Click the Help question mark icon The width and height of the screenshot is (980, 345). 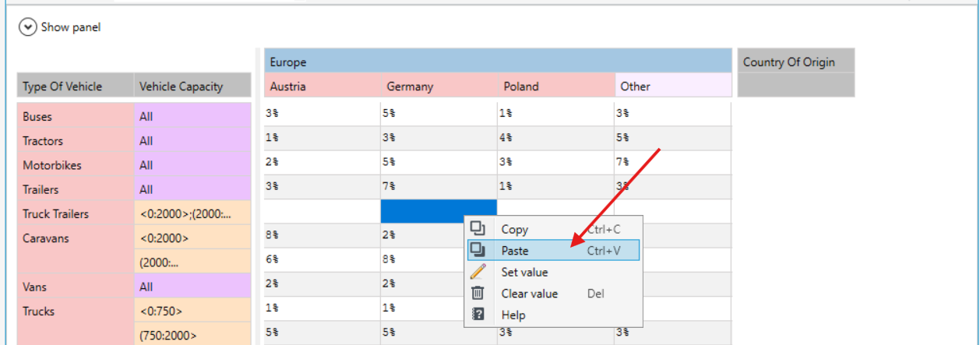point(478,315)
